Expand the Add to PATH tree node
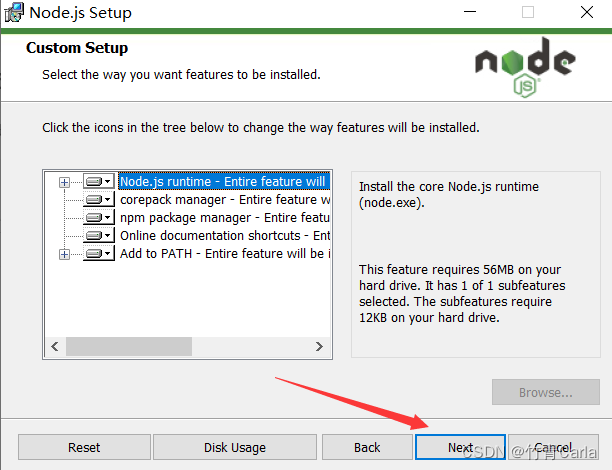612x470 pixels. tap(64, 255)
